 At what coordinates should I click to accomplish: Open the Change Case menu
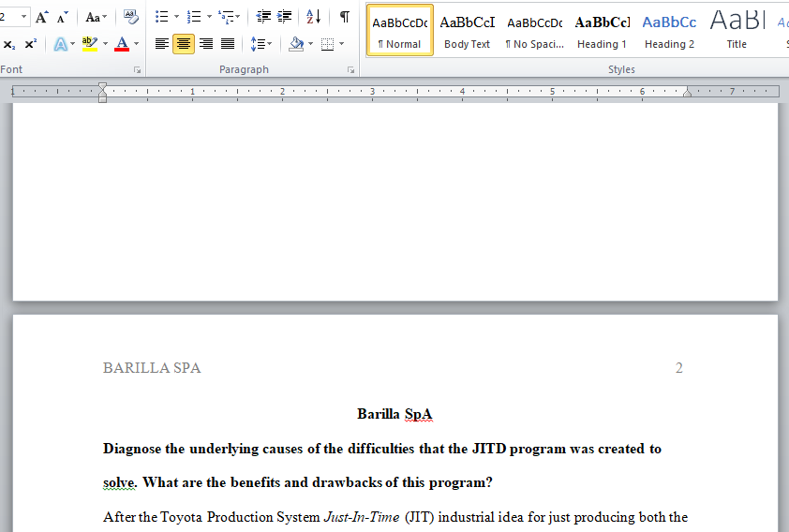tap(96, 17)
